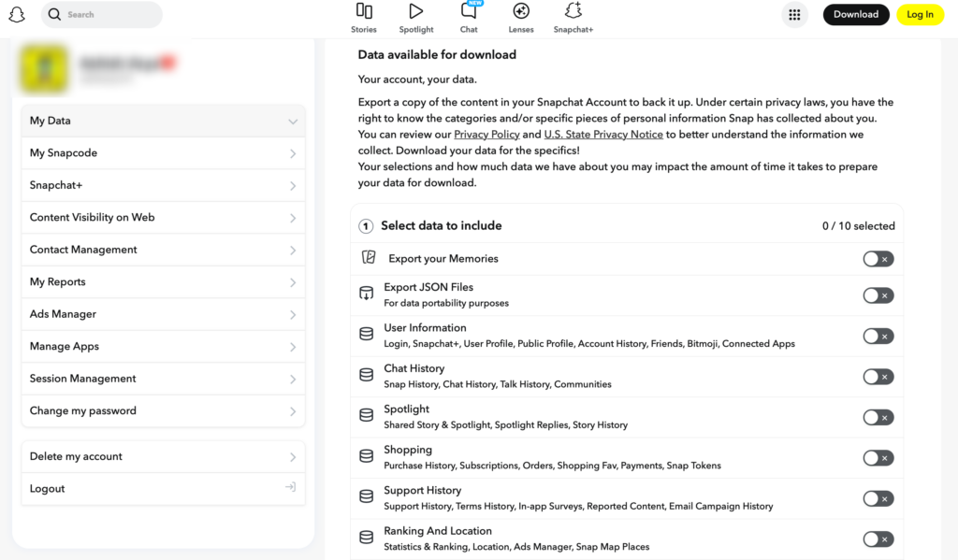
Task: Expand the Snapchat+ sidebar chevron
Action: coord(293,186)
